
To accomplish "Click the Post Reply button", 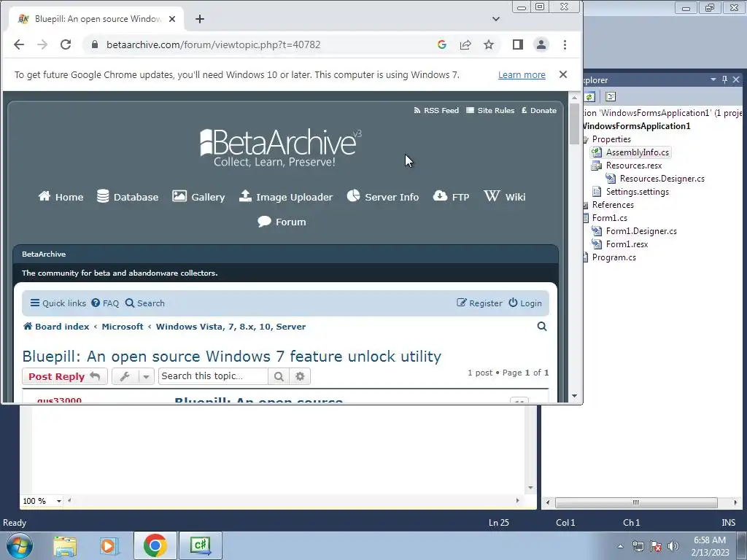I will pos(65,376).
